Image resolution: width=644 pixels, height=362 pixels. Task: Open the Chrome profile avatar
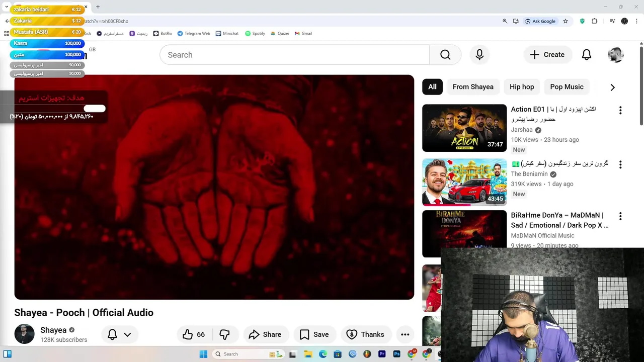click(x=624, y=21)
